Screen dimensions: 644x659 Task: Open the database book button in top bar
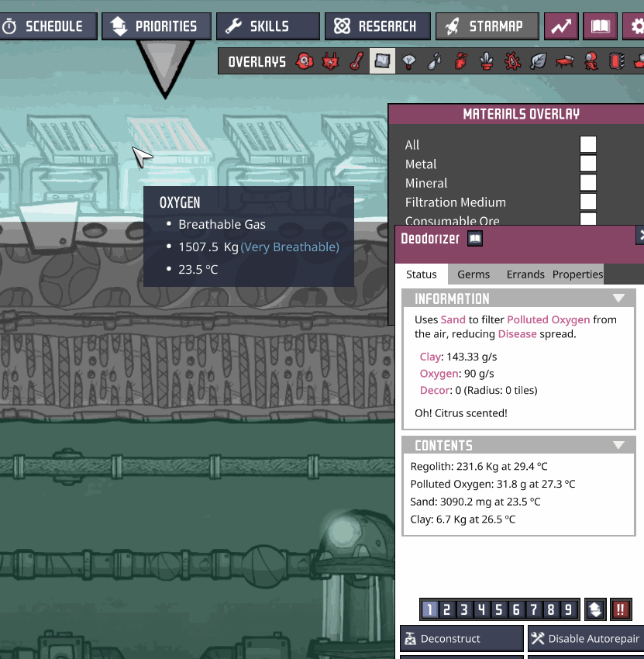point(600,26)
